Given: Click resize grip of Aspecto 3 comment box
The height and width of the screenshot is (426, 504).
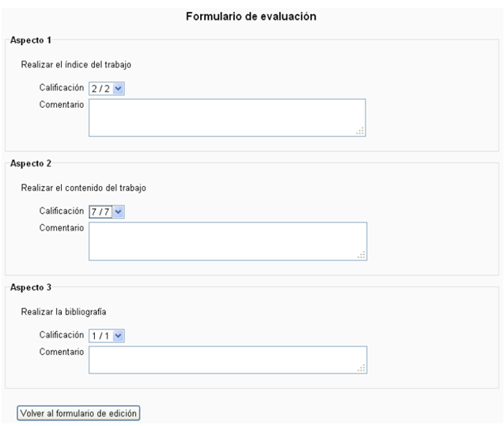Looking at the screenshot, I should [x=362, y=367].
